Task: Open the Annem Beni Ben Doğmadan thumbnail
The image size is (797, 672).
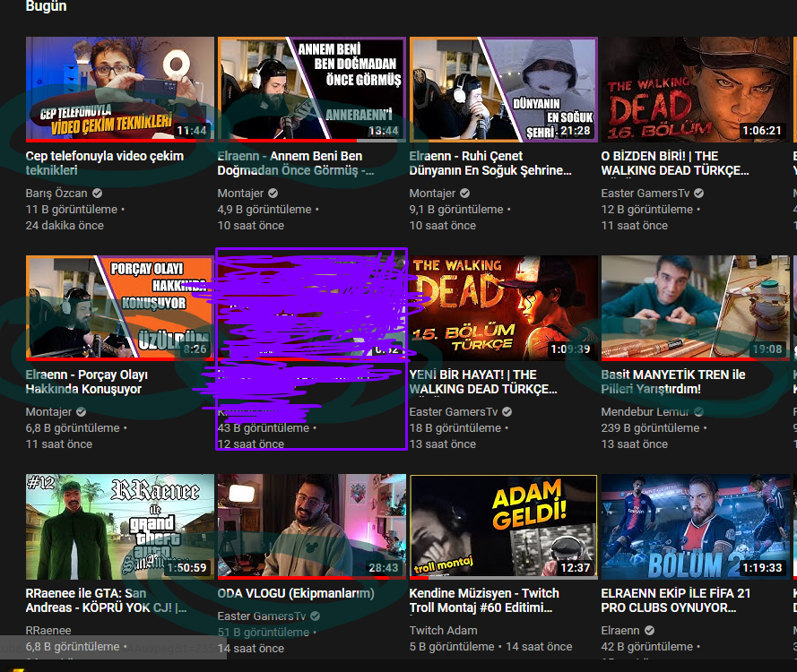Action: [x=312, y=89]
